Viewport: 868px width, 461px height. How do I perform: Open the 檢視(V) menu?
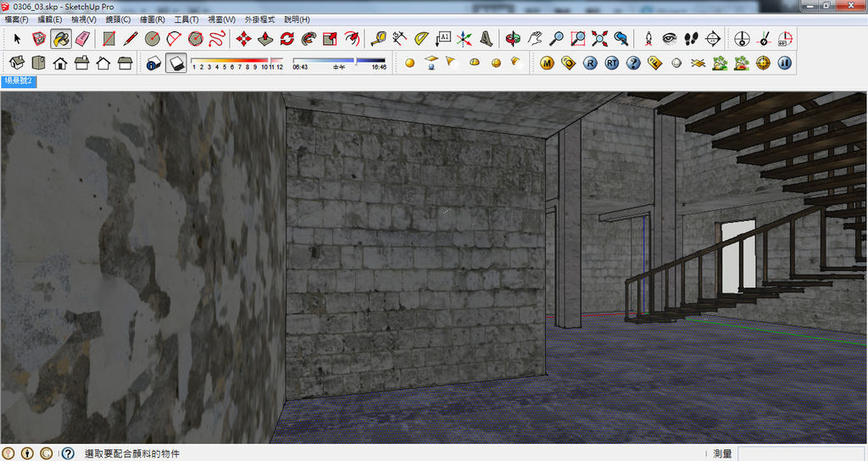(x=84, y=19)
